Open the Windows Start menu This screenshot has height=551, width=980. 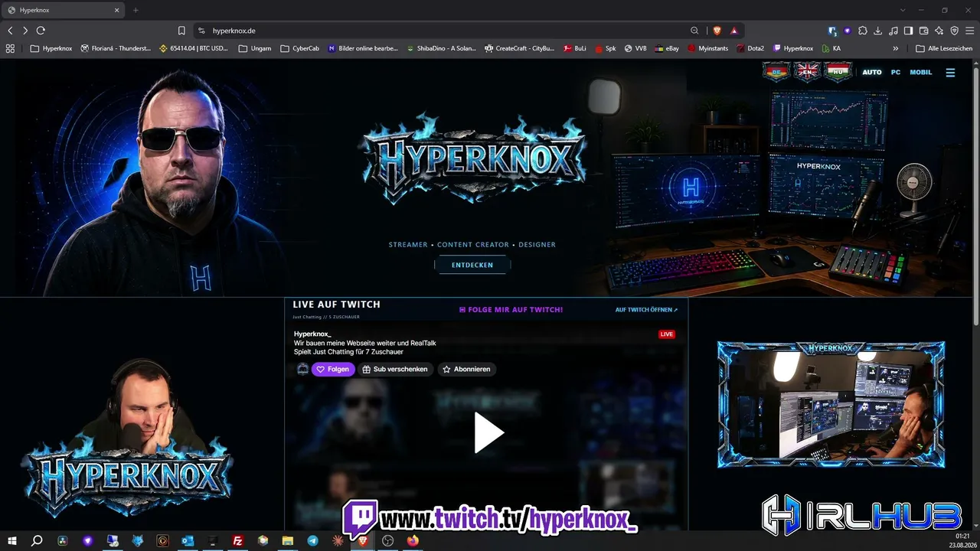pos(12,540)
